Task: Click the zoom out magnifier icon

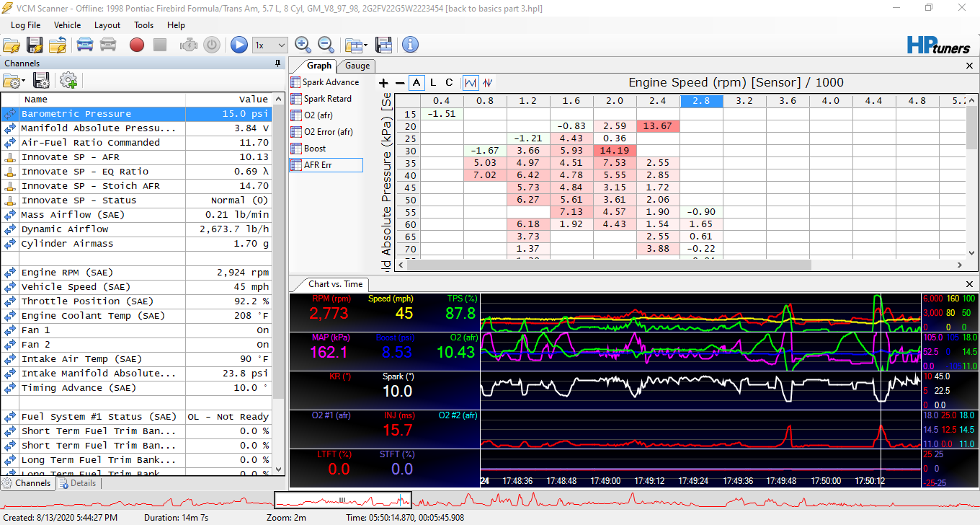Action: click(x=326, y=45)
